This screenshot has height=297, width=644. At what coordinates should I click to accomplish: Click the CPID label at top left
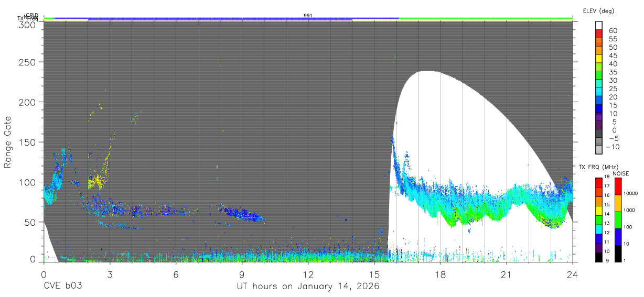tap(32, 16)
